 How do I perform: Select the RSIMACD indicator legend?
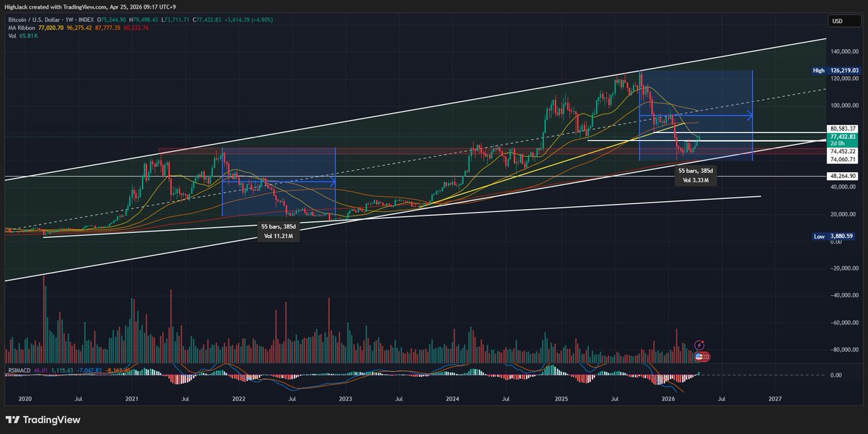tap(20, 370)
